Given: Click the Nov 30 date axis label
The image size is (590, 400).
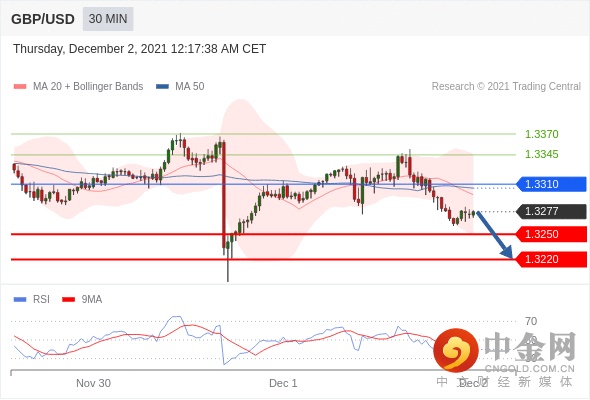Looking at the screenshot, I should [x=93, y=383].
